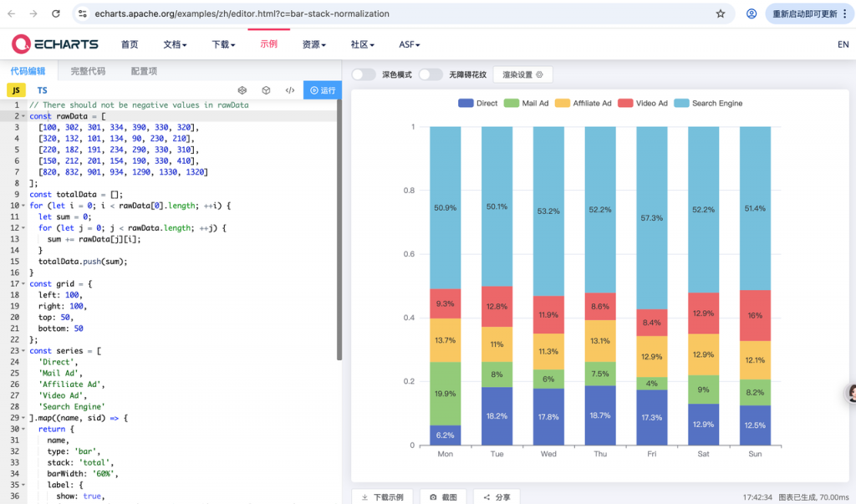Toggle Mail Ad series in legend

click(527, 103)
